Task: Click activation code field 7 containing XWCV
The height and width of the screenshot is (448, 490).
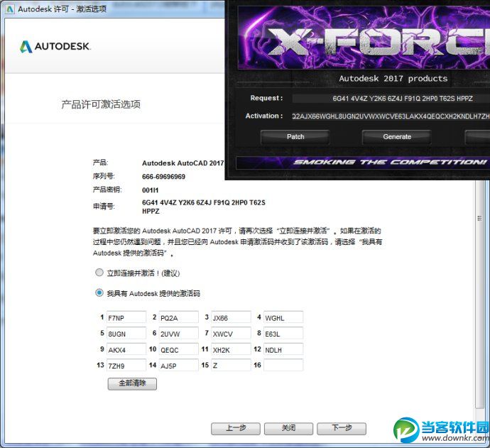Action: click(231, 334)
